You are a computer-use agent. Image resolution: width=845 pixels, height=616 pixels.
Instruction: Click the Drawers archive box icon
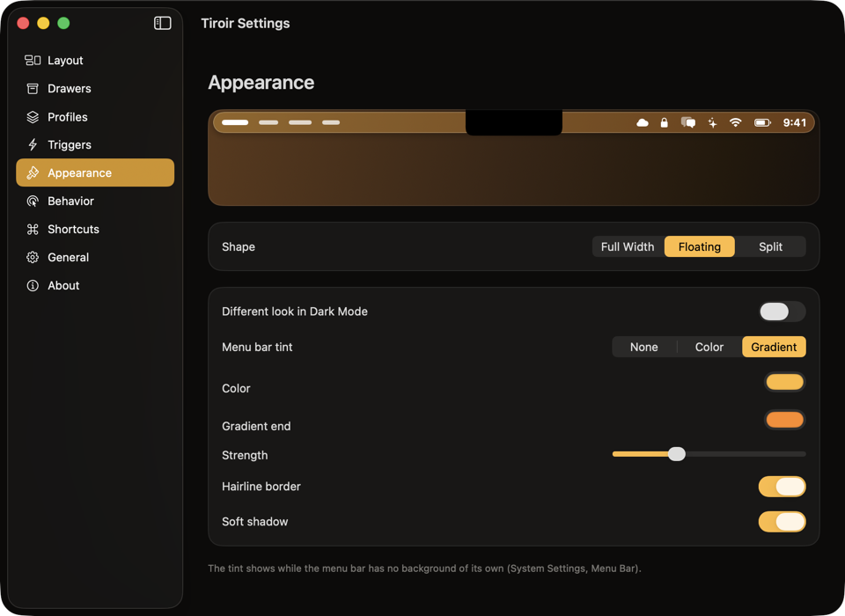[x=33, y=88]
